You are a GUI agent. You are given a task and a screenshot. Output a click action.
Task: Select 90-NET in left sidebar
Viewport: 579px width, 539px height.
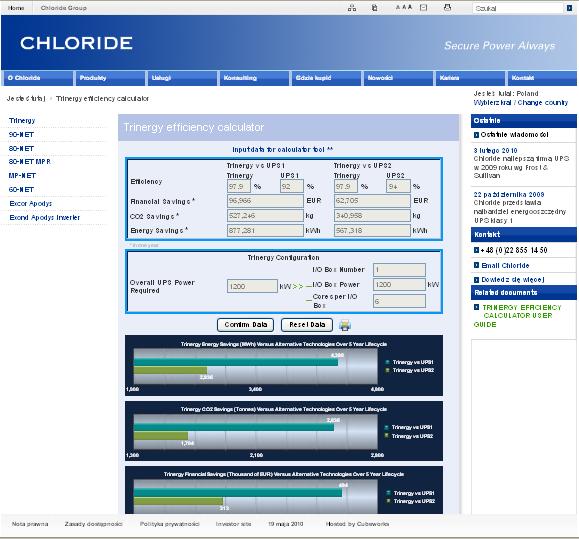pos(21,135)
